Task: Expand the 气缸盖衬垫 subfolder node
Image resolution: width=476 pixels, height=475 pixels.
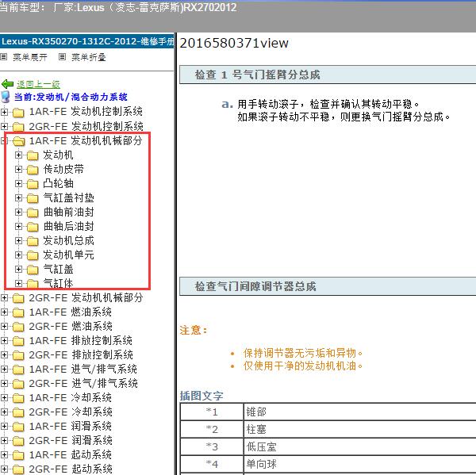Action: coord(18,198)
